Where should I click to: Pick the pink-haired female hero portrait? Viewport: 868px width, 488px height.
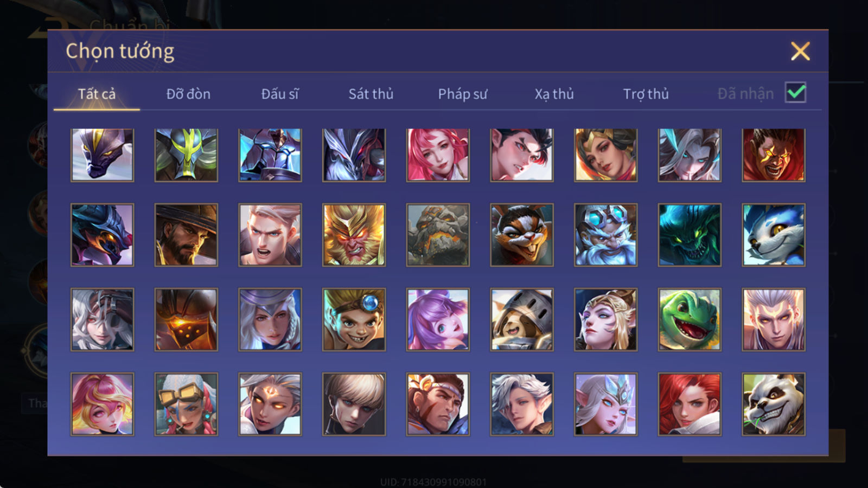tap(438, 155)
